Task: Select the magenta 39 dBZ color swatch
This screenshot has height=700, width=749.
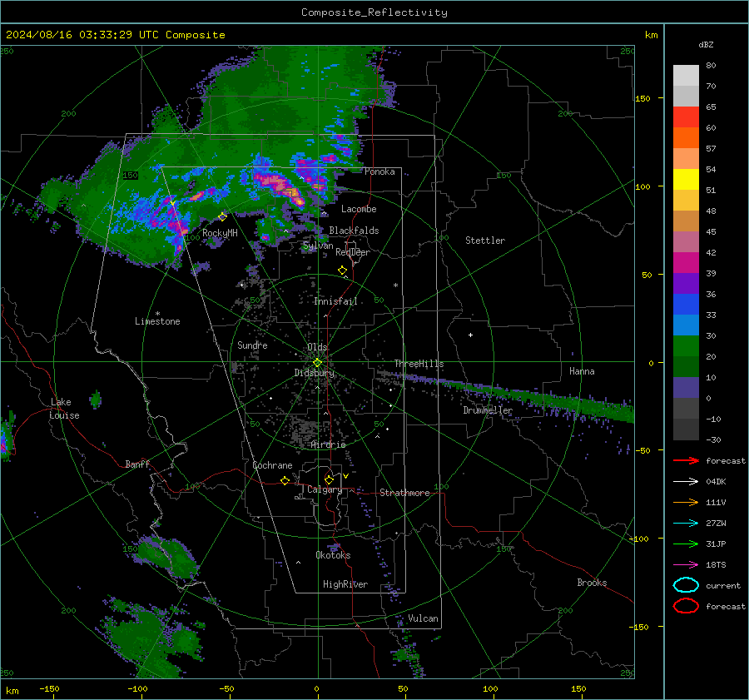Action: click(686, 262)
